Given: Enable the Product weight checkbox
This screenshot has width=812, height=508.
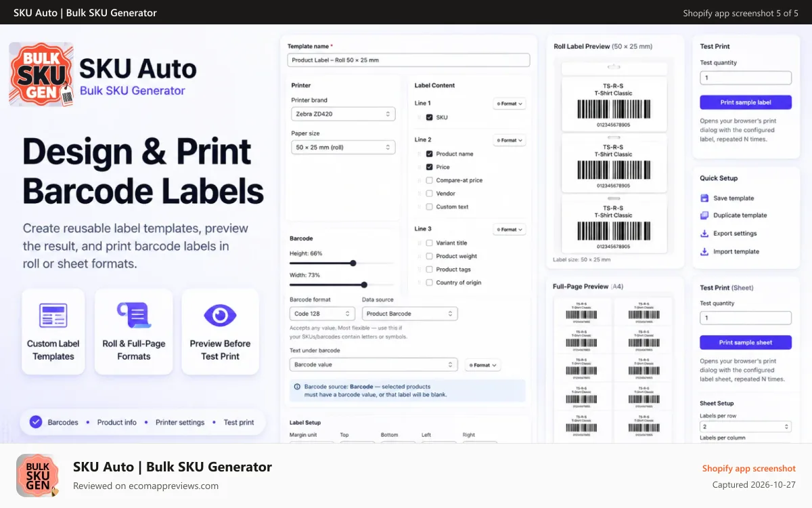Looking at the screenshot, I should click(x=429, y=256).
